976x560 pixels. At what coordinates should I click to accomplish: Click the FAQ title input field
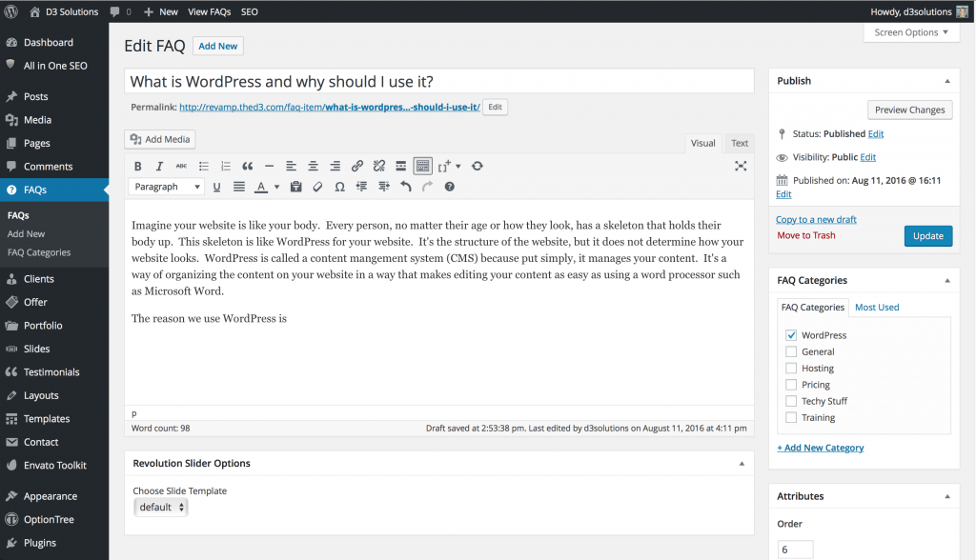[x=439, y=82]
